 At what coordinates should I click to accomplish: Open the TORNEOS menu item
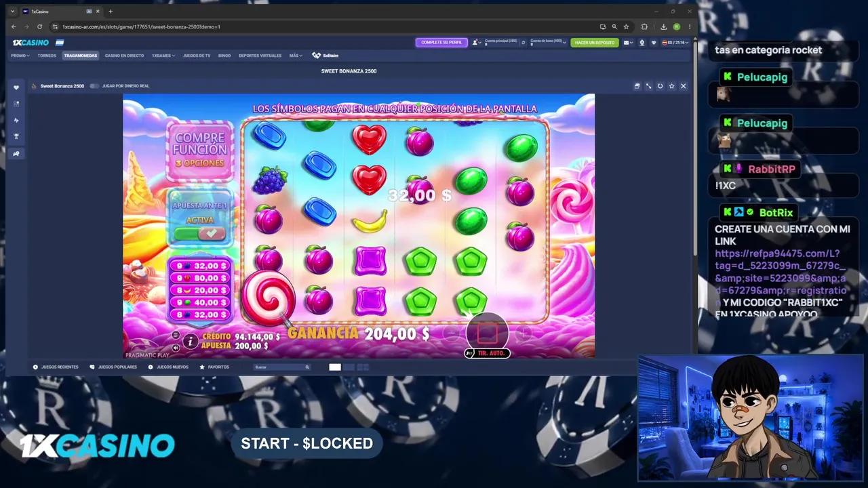click(x=47, y=56)
